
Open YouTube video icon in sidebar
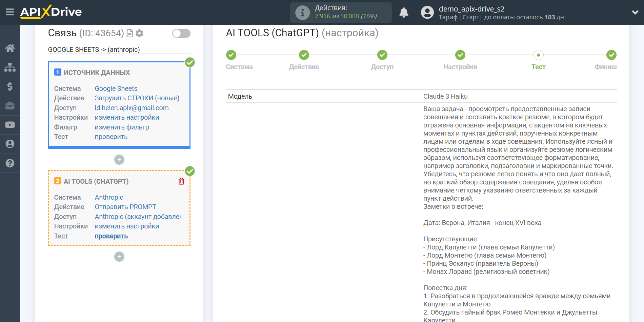pos(10,125)
